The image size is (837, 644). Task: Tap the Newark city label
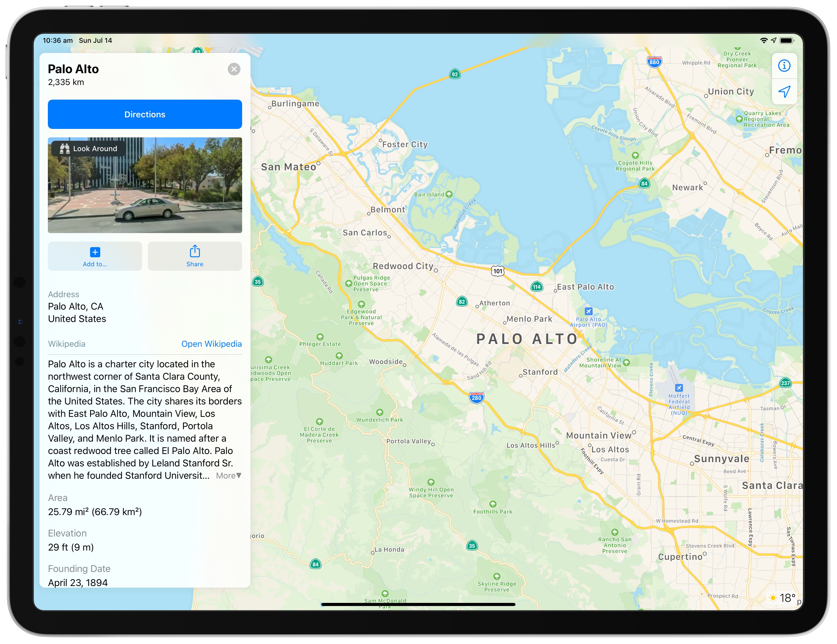click(x=688, y=188)
